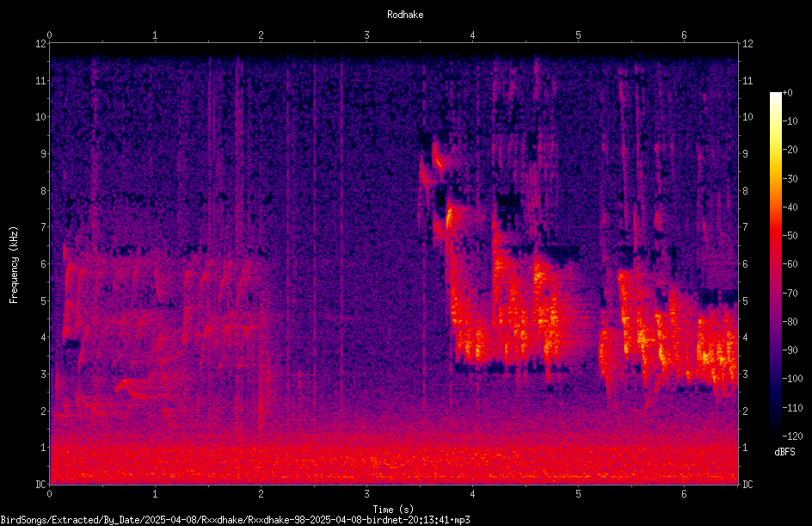This screenshot has height=526, width=812.
Task: Click the 5 second tick on top axis
Action: coord(578,35)
